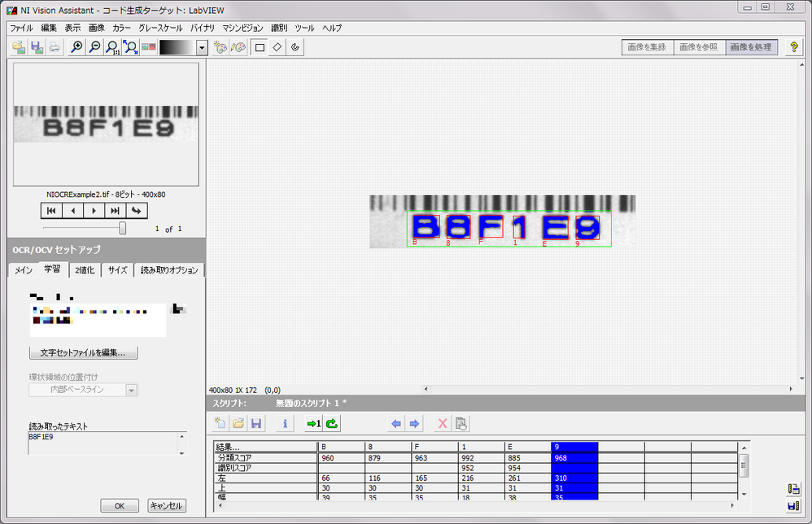Open the グレースケール menu
The height and width of the screenshot is (524, 812).
pyautogui.click(x=160, y=28)
